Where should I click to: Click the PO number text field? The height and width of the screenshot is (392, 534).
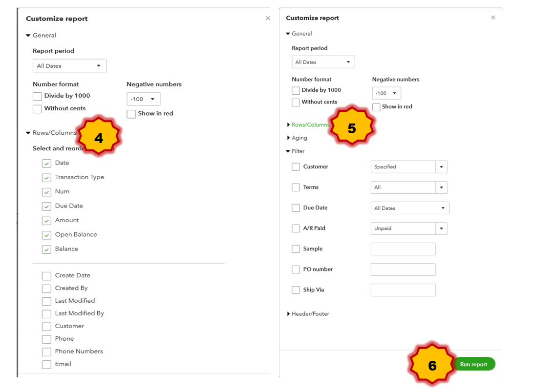coord(403,269)
